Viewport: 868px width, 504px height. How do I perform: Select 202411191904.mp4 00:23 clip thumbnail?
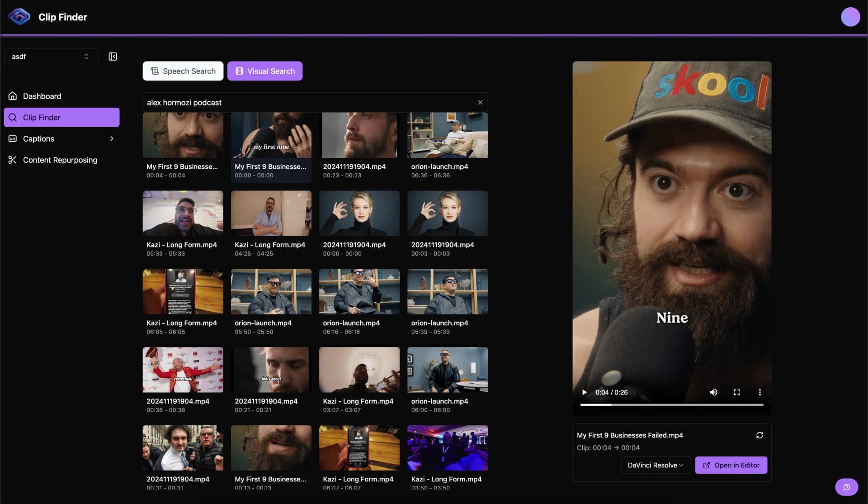pos(359,135)
